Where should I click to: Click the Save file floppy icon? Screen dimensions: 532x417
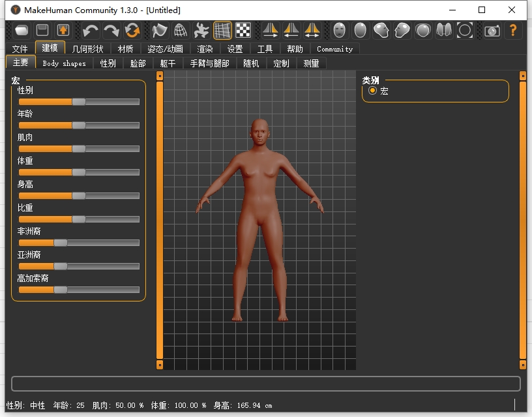pos(42,30)
